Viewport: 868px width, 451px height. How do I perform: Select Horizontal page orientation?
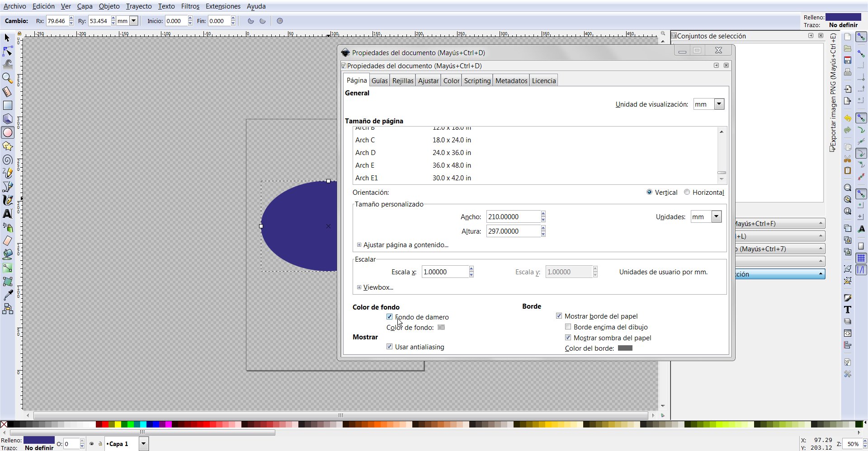point(687,192)
